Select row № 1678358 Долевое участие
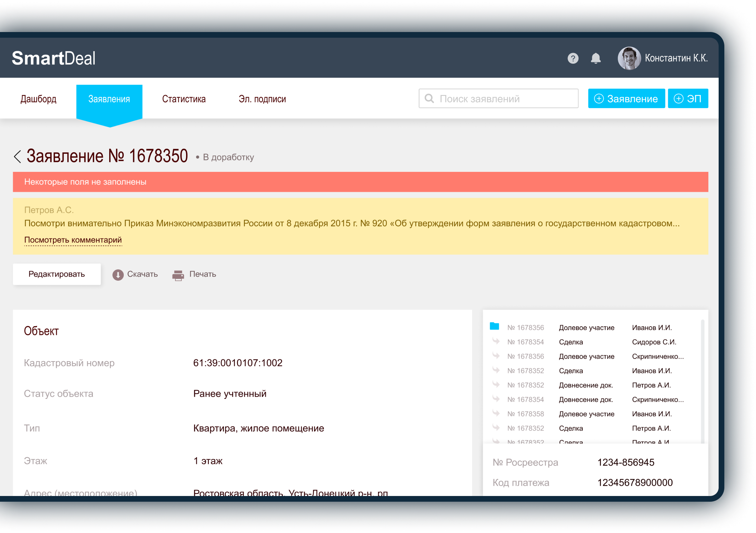This screenshot has height=533, width=756. pos(586,414)
